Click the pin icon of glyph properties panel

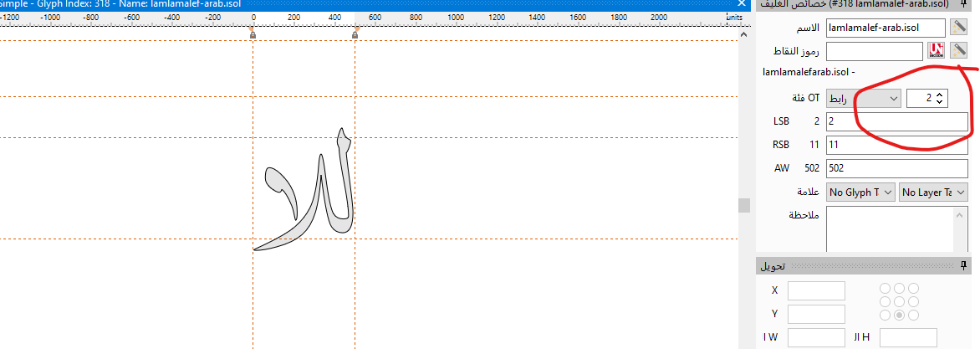[x=962, y=5]
